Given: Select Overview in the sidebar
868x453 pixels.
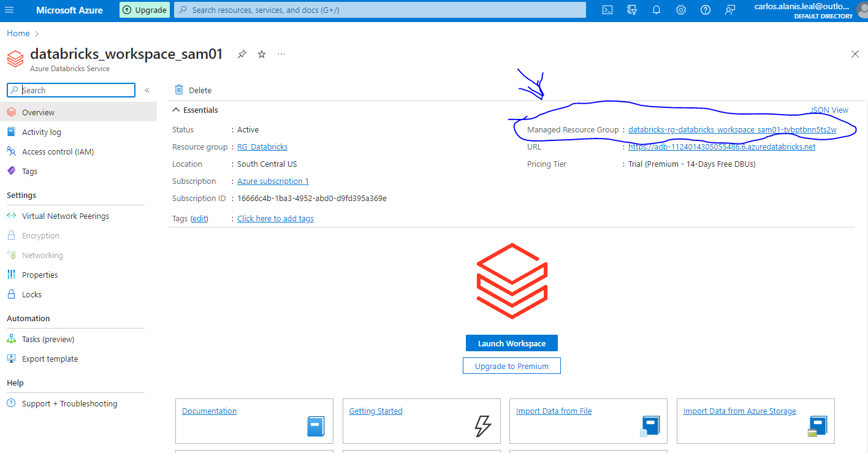Looking at the screenshot, I should pyautogui.click(x=78, y=112).
